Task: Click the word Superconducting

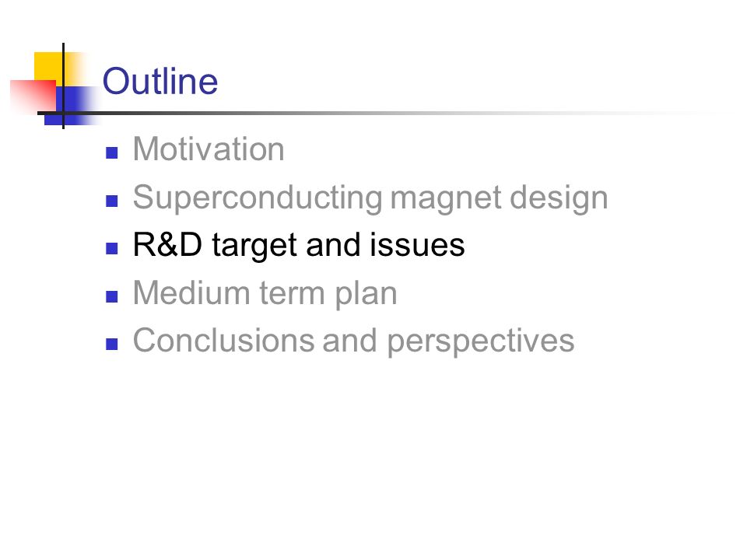Action: point(258,198)
